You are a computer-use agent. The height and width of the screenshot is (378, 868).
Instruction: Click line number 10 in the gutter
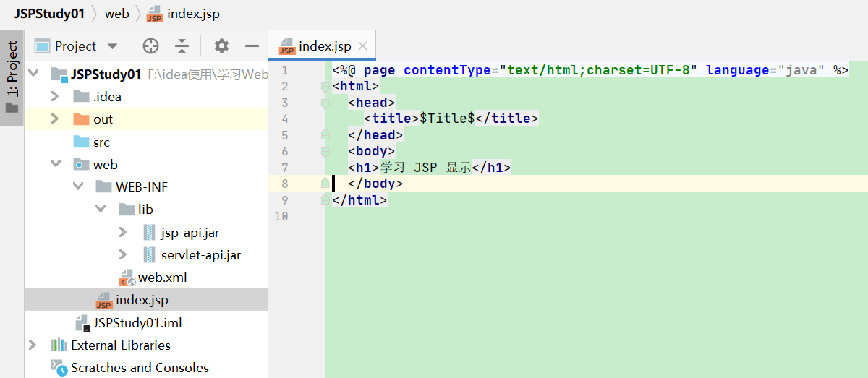pos(281,216)
